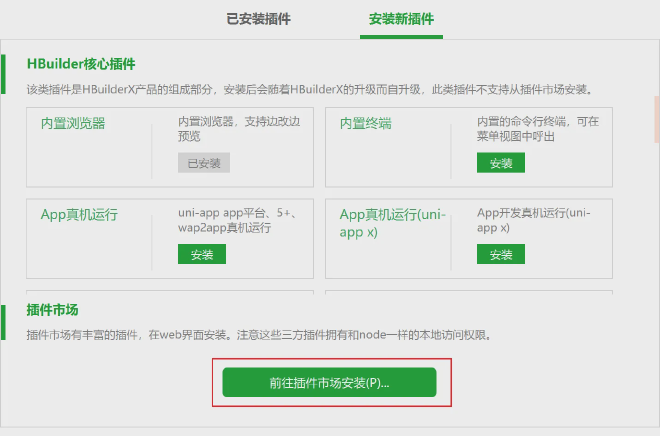The image size is (660, 436).
Task: Switch to the 已安装插件 tab
Action: [x=259, y=19]
